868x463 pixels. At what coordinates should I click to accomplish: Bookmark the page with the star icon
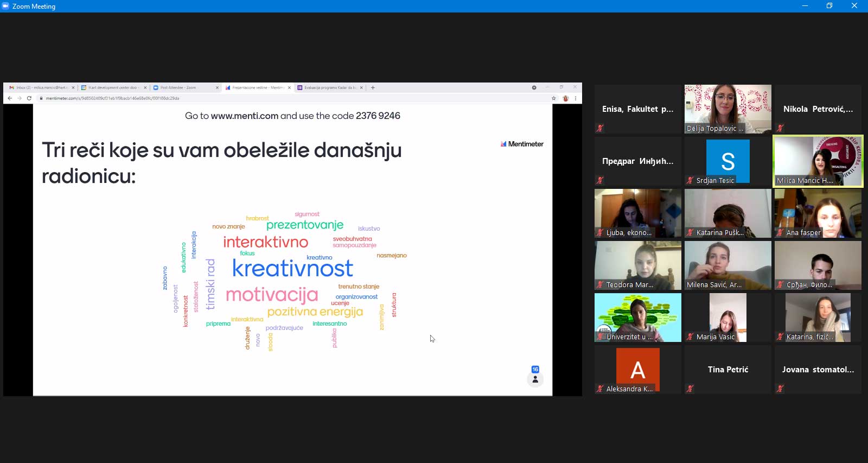(553, 98)
